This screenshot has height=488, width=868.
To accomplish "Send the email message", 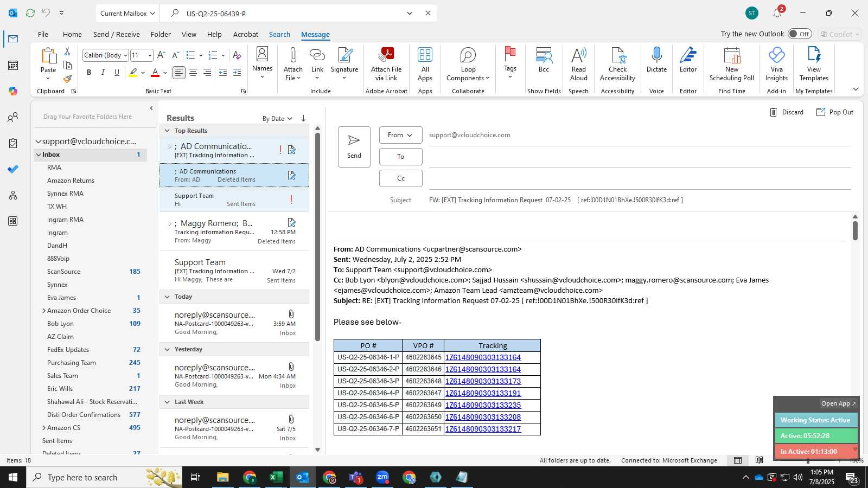I will 354,147.
